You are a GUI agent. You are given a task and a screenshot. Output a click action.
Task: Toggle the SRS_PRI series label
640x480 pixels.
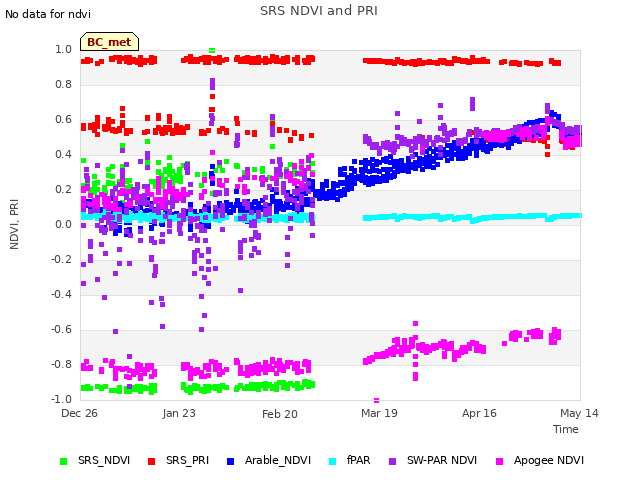pyautogui.click(x=187, y=460)
